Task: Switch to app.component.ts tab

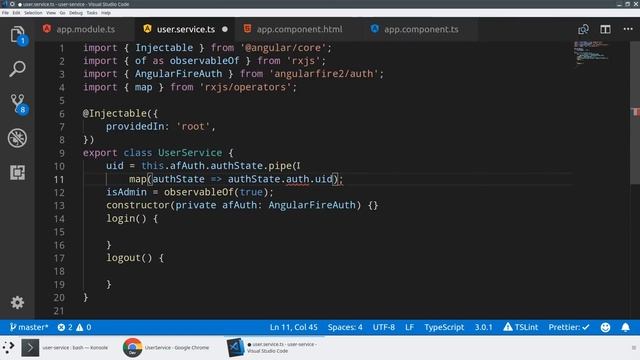Action: click(x=420, y=29)
